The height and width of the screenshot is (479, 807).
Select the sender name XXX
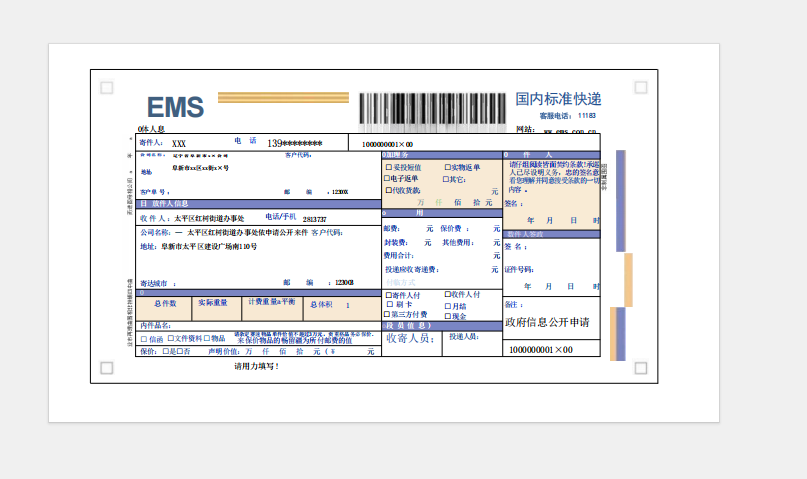[179, 144]
